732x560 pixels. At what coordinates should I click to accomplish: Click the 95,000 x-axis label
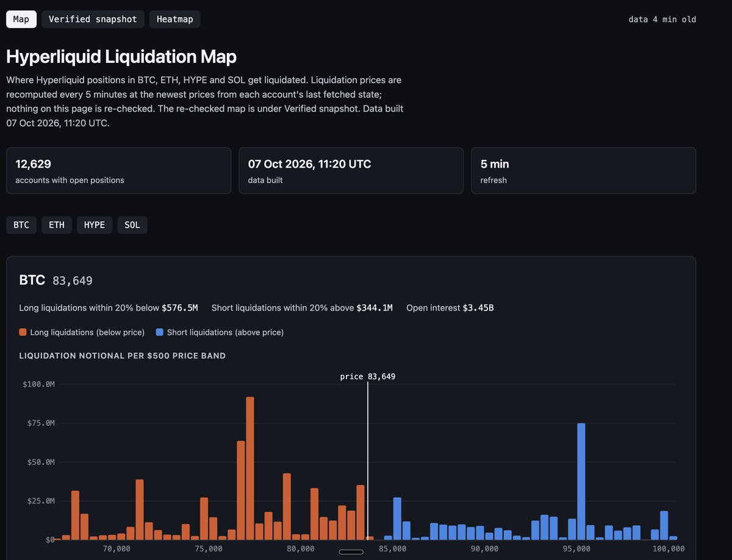coord(576,548)
